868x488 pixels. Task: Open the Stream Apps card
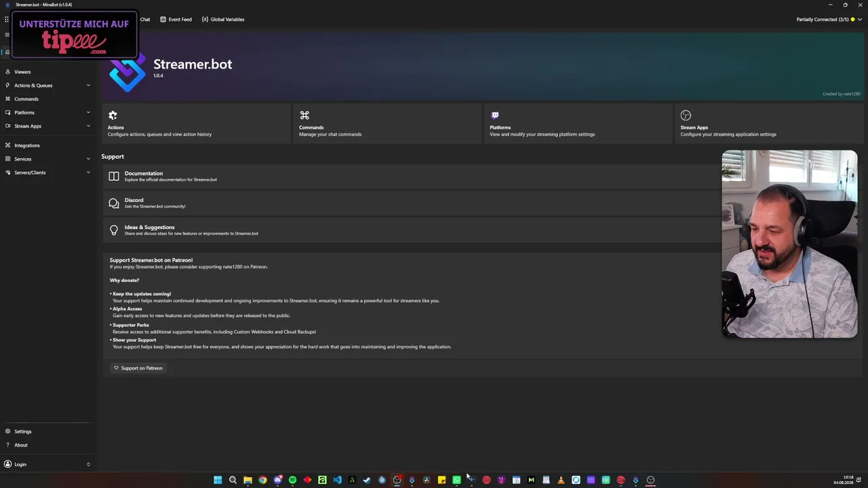(768, 123)
